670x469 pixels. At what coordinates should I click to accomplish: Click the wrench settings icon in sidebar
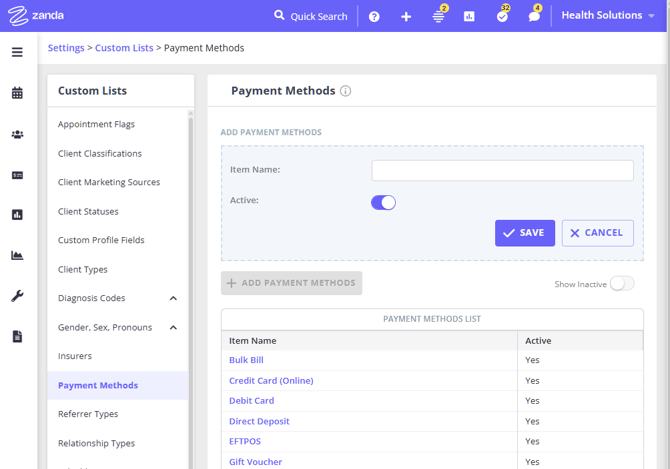coord(17,296)
